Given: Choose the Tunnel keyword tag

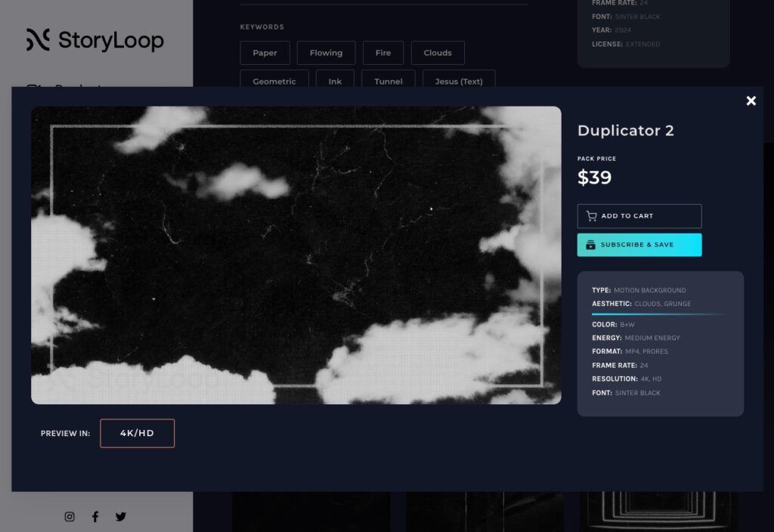Looking at the screenshot, I should pos(388,81).
